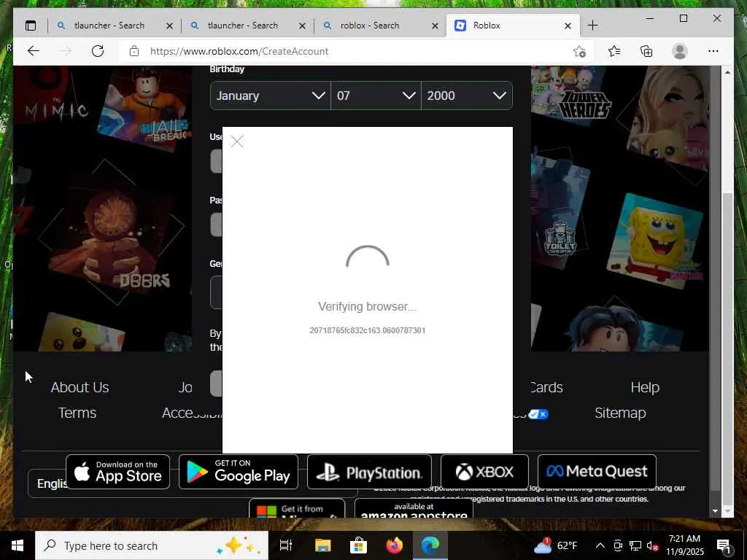Open a new browser tab
The height and width of the screenshot is (560, 747).
(592, 26)
